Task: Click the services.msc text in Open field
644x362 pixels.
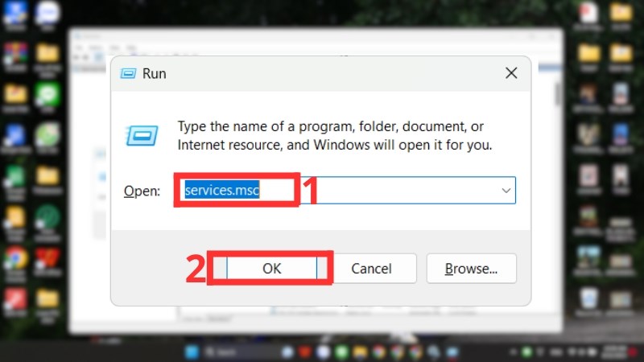Action: pyautogui.click(x=222, y=190)
